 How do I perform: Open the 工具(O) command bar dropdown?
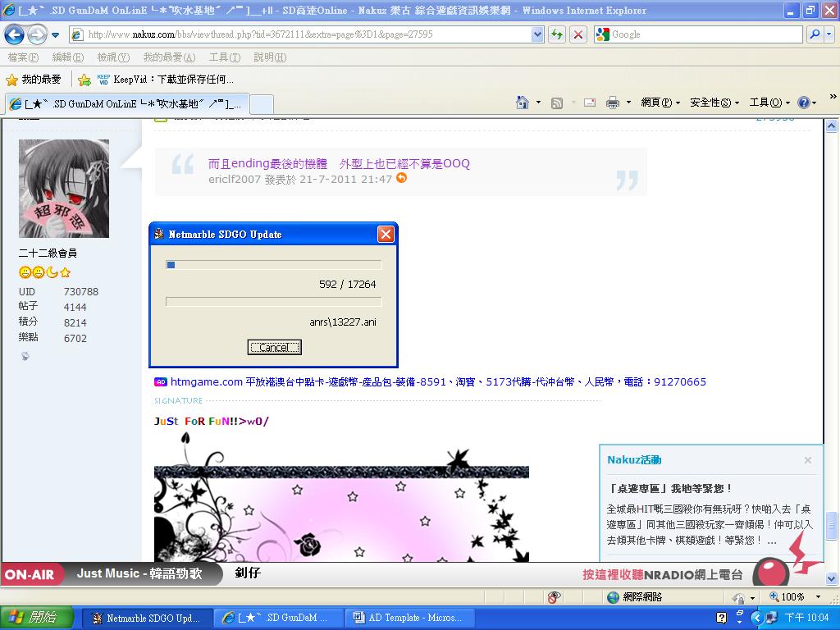769,103
